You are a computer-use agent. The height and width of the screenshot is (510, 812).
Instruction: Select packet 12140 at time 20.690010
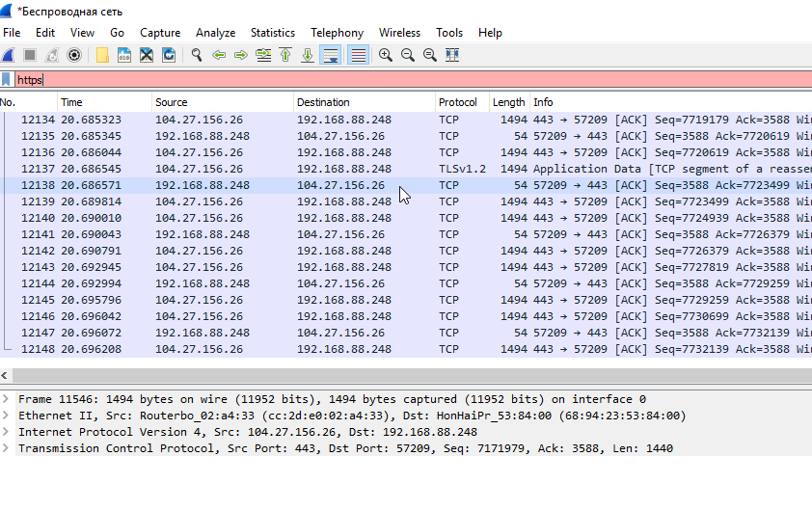pos(406,218)
